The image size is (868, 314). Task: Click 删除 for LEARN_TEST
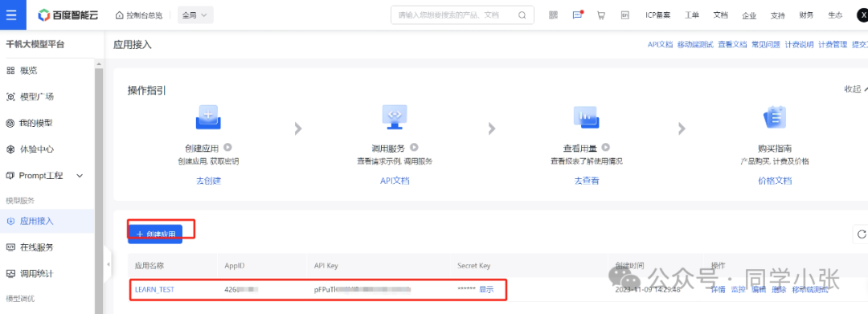point(778,290)
